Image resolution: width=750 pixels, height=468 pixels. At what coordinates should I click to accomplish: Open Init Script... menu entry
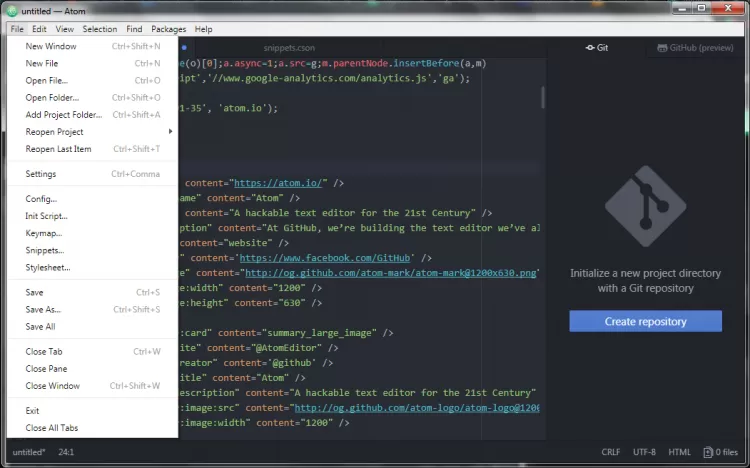pyautogui.click(x=93, y=216)
